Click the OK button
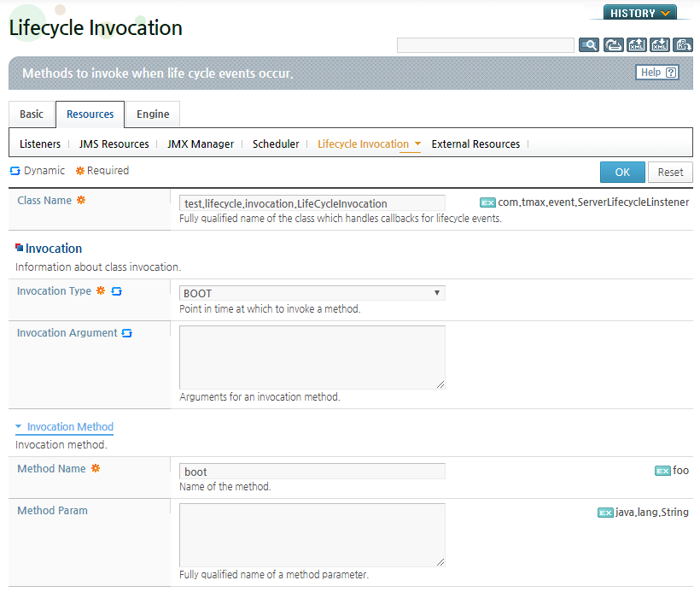This screenshot has width=700, height=592. (x=622, y=172)
